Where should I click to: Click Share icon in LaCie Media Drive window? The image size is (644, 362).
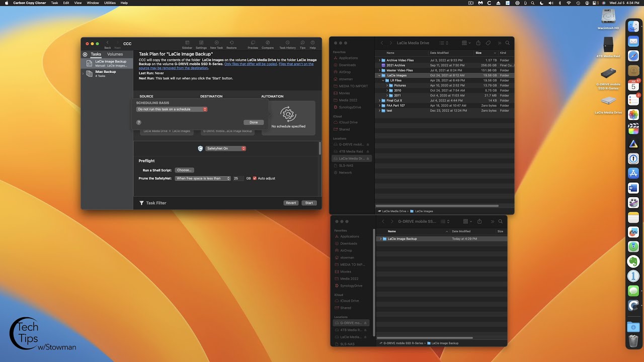pyautogui.click(x=478, y=43)
